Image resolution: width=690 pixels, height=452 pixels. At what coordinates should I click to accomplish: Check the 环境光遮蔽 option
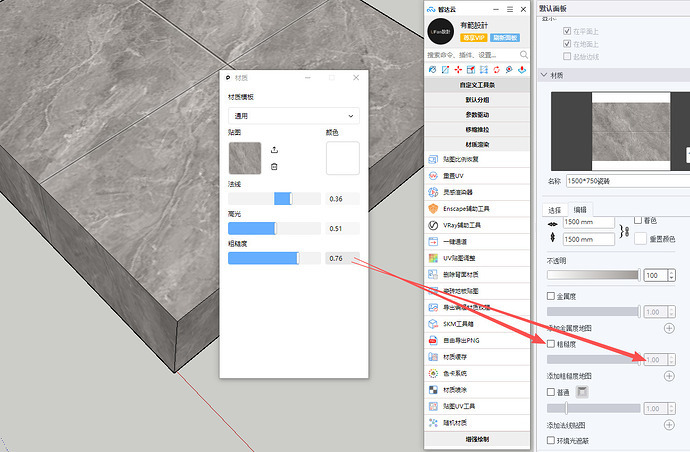[551, 440]
